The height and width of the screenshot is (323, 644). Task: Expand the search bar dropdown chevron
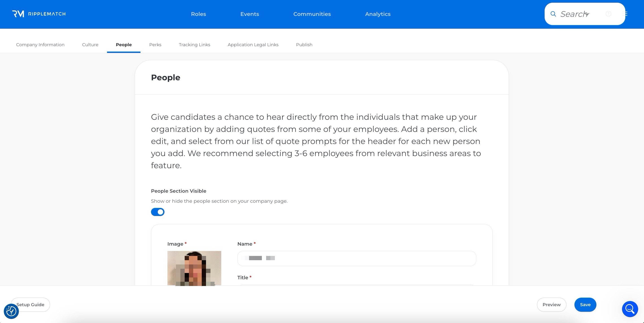tap(587, 15)
